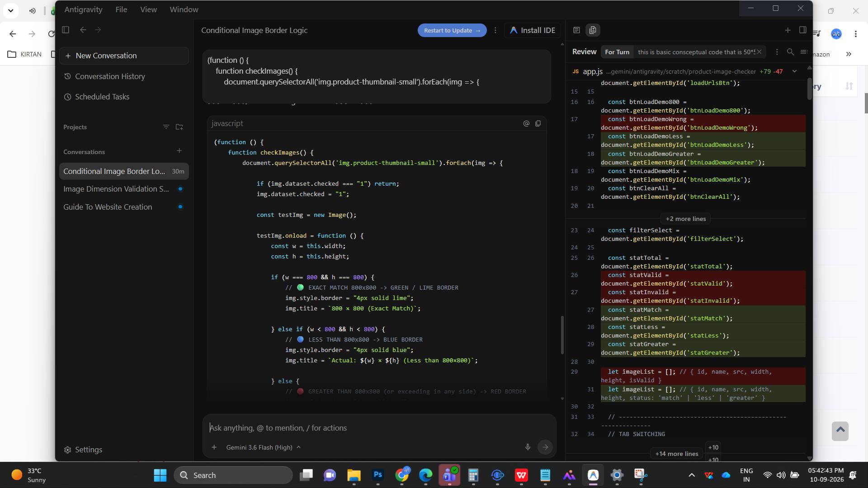Toggle the left sidebar panel icon

[x=66, y=30]
